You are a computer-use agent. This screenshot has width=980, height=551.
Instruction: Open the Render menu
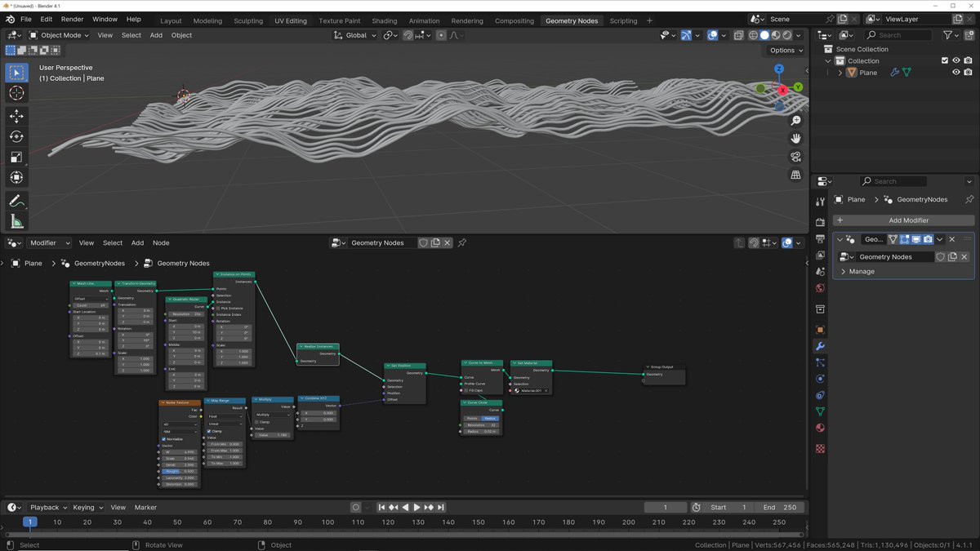[x=72, y=19]
